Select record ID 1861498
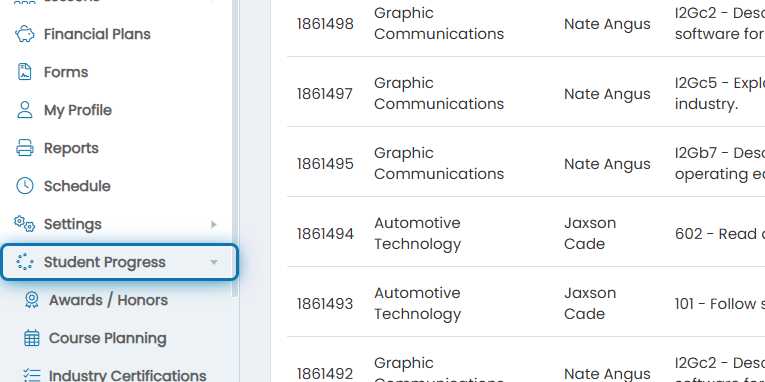 325,23
